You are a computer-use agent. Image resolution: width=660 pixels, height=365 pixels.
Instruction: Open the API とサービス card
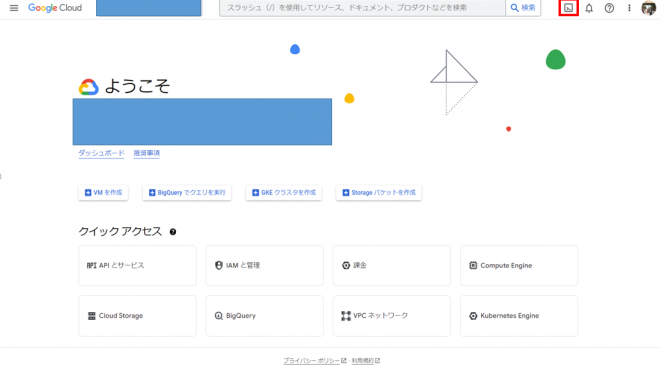(137, 266)
